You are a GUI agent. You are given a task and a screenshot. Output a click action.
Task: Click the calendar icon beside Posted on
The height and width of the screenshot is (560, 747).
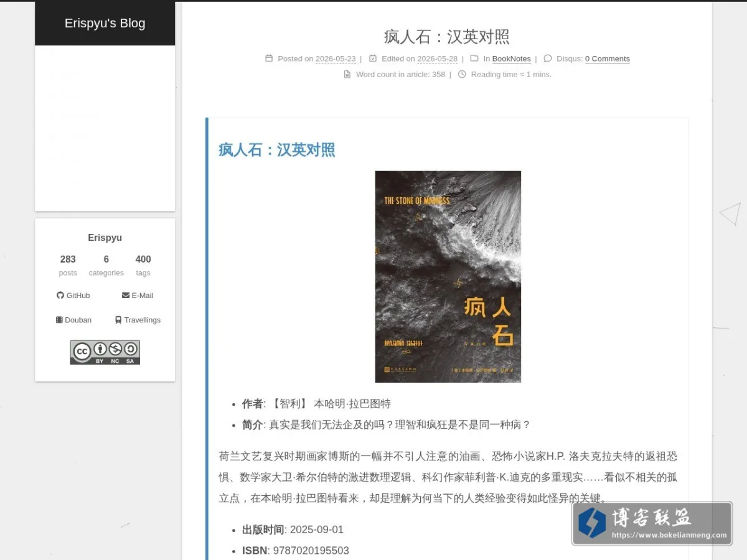tap(269, 58)
